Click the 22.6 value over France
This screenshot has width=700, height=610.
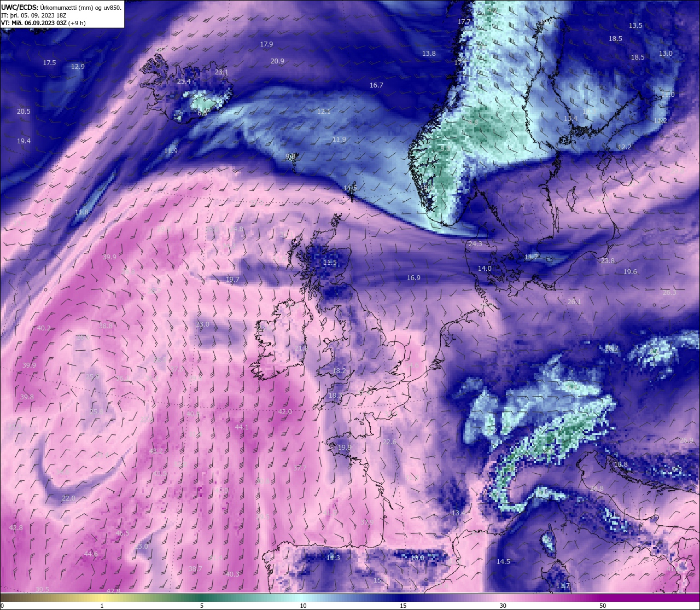389,442
